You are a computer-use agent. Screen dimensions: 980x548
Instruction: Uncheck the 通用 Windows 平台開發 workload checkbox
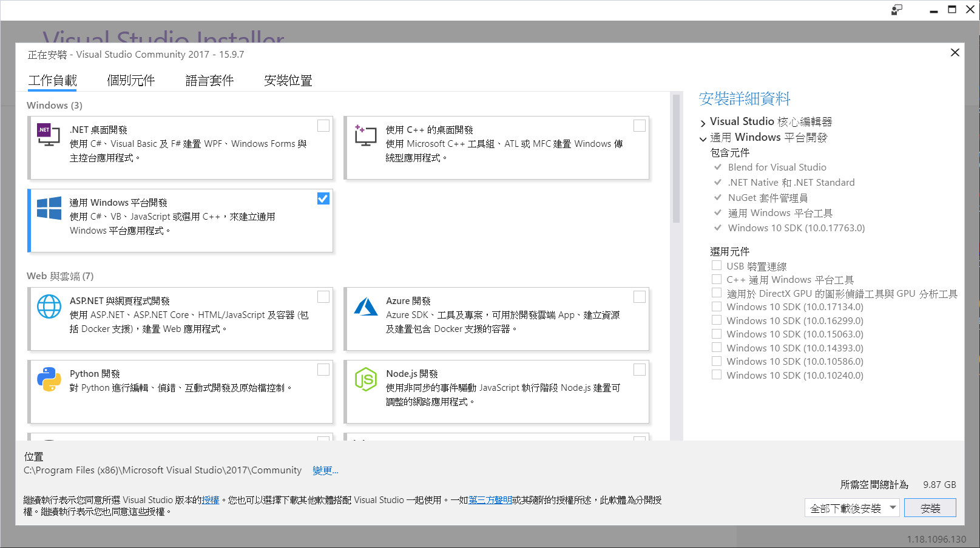point(323,198)
